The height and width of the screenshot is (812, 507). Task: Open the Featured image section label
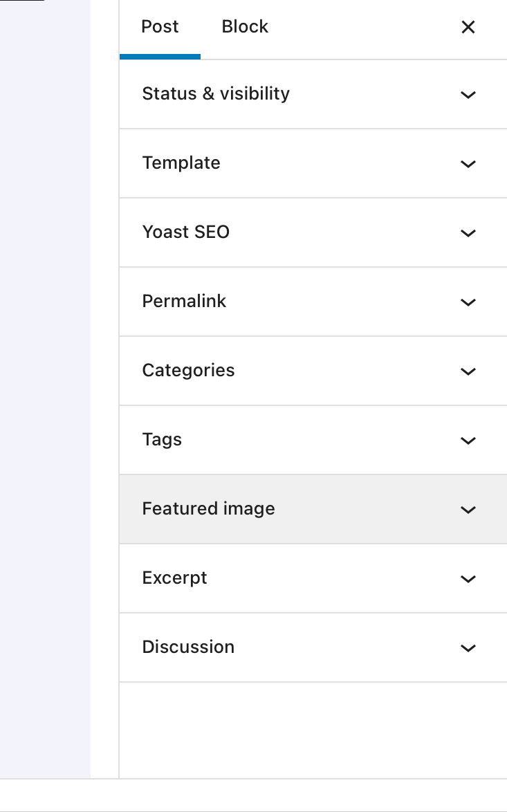pos(208,509)
